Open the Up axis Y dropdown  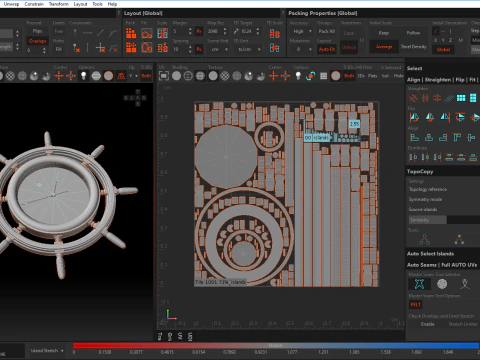coord(133,76)
